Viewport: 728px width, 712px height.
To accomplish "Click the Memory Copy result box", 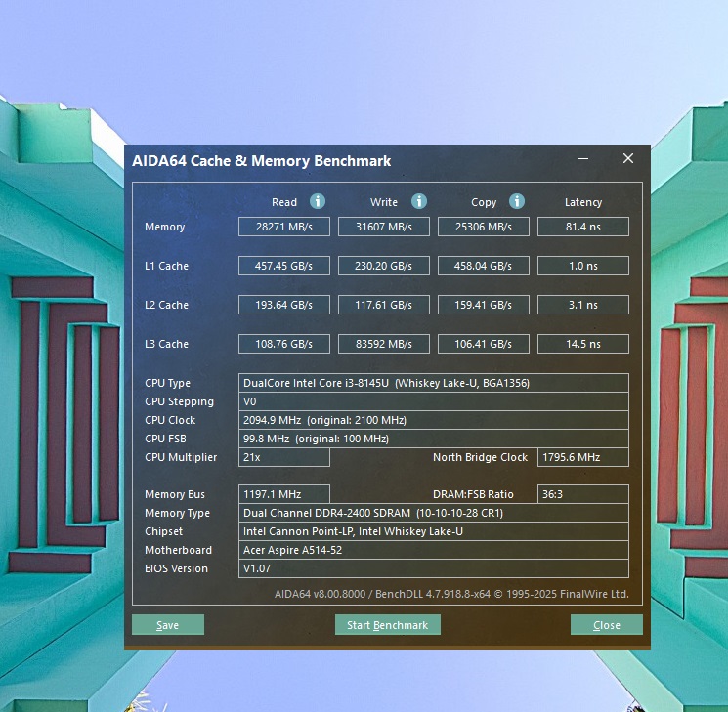I will tap(484, 227).
